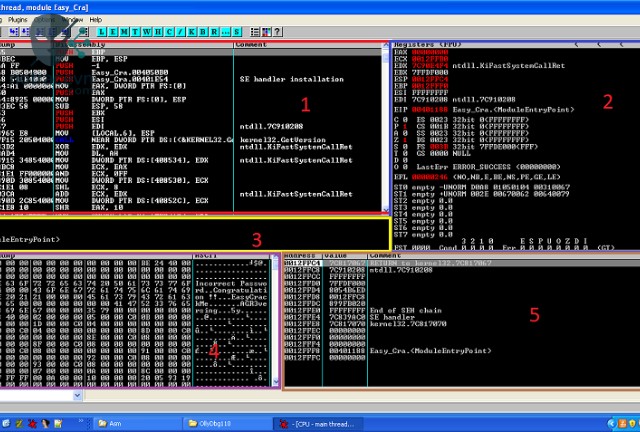Select 'Incorrect Passwo' ASCII dump line
This screenshot has width=640, height=432.
click(231, 283)
